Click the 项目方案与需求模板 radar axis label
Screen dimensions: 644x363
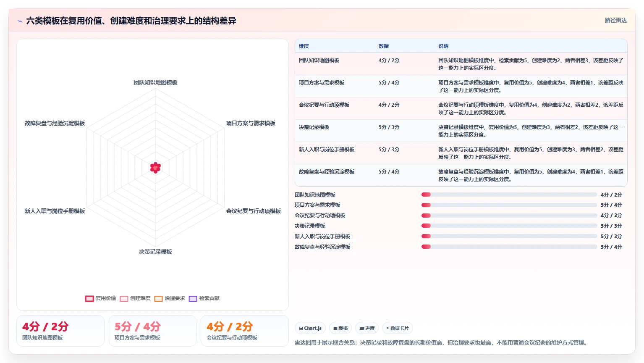pyautogui.click(x=251, y=123)
